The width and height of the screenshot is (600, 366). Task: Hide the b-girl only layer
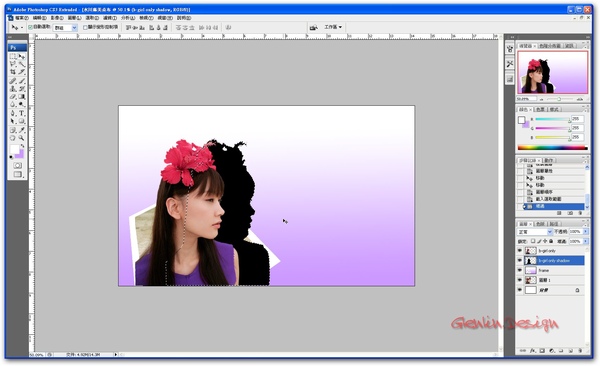coord(520,251)
